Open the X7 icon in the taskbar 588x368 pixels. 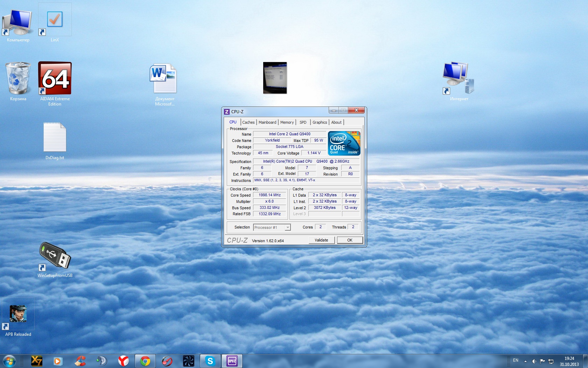tap(37, 361)
